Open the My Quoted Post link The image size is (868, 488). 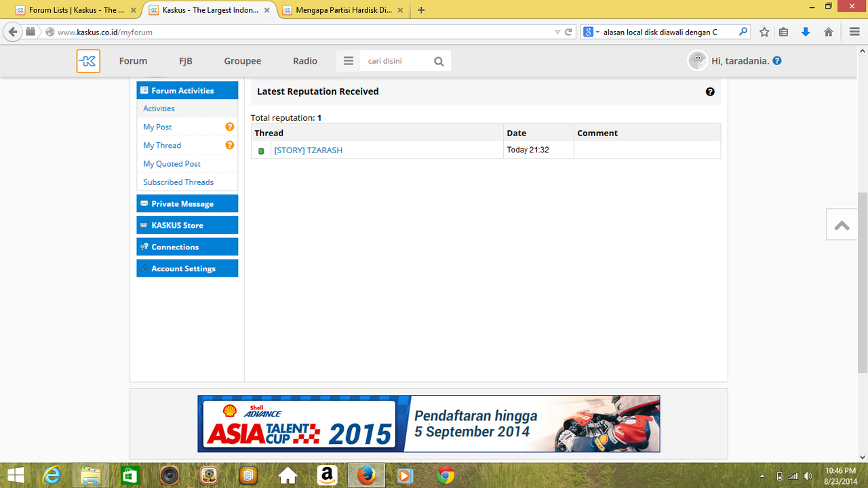172,163
